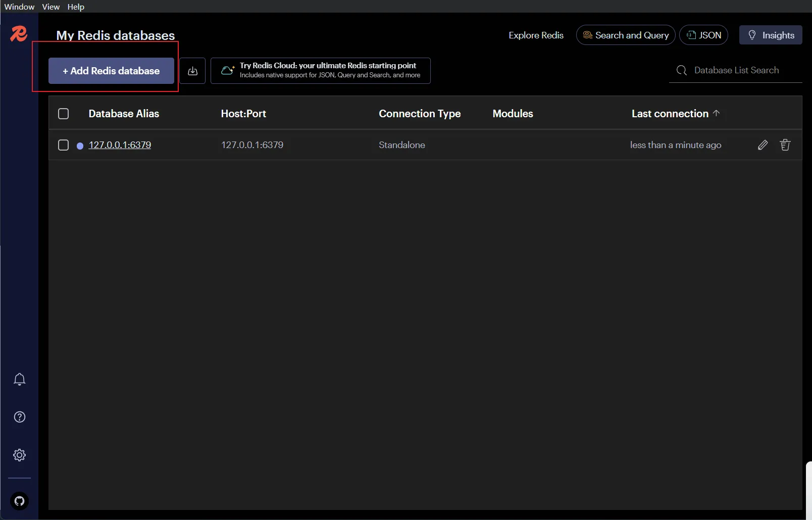Sort by the Last connection column
Screen dimensions: 812x520
coord(670,114)
